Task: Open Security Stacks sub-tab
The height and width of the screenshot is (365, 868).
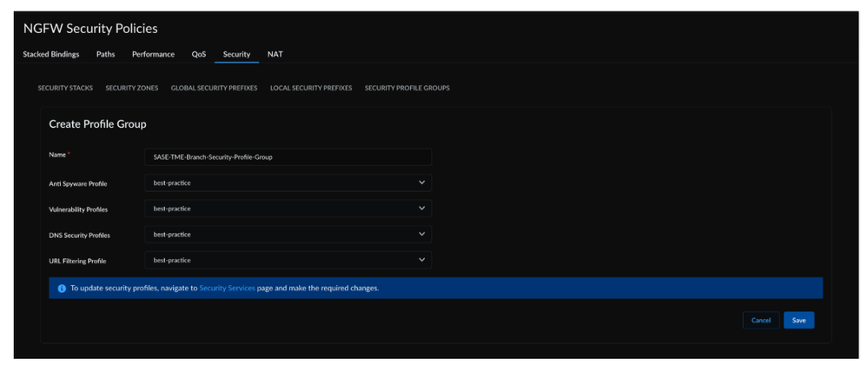Action: (x=65, y=88)
